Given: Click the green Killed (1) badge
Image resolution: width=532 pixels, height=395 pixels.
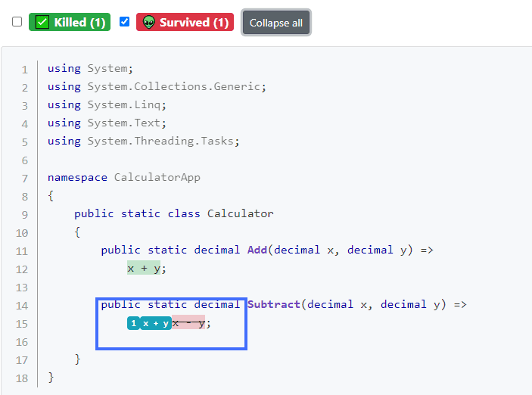Looking at the screenshot, I should point(70,22).
